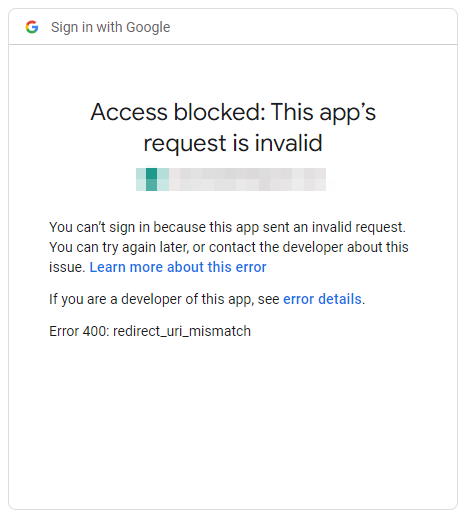This screenshot has height=516, width=461.
Task: Click the empty area below the error code
Action: point(233,420)
